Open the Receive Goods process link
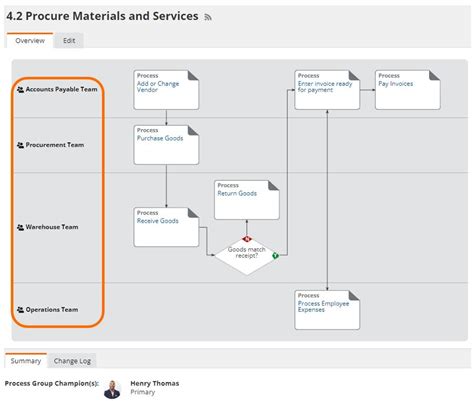Viewport: 474px width, 401px height. pyautogui.click(x=158, y=221)
